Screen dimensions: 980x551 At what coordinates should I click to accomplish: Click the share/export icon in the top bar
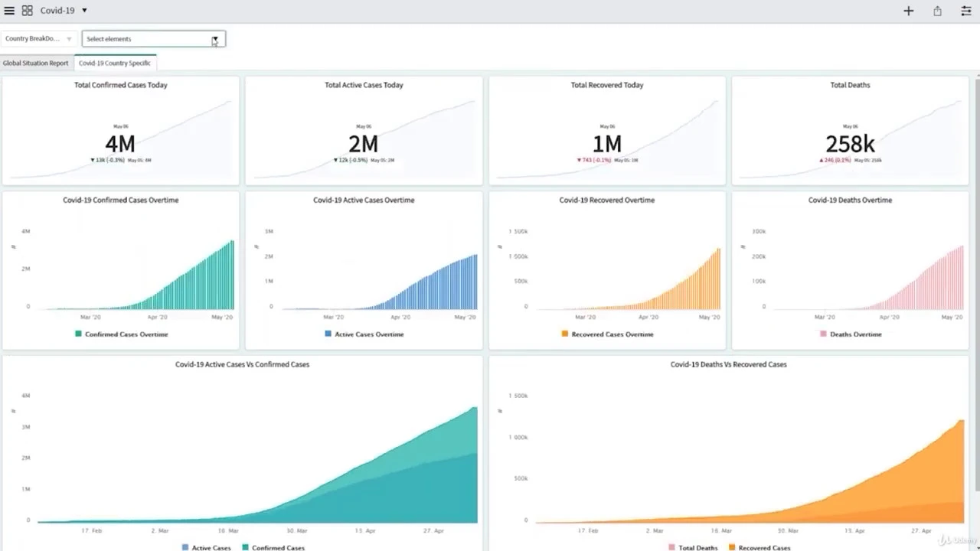point(936,11)
